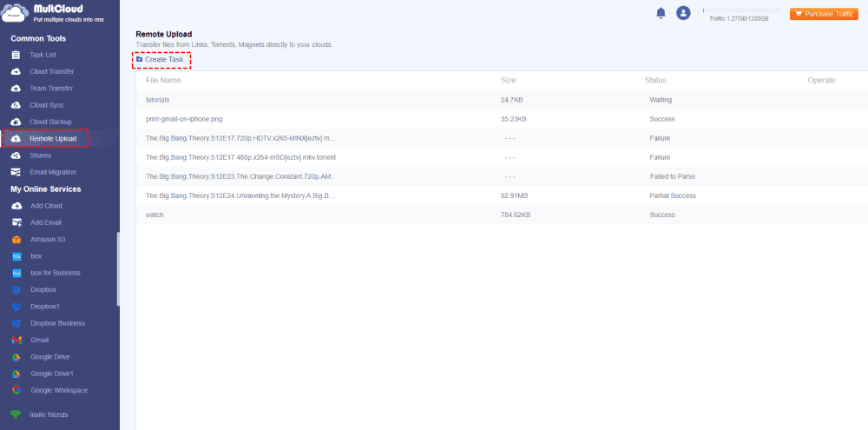Click the Dropbox icon
Image resolution: width=868 pixels, height=430 pixels.
[x=16, y=290]
